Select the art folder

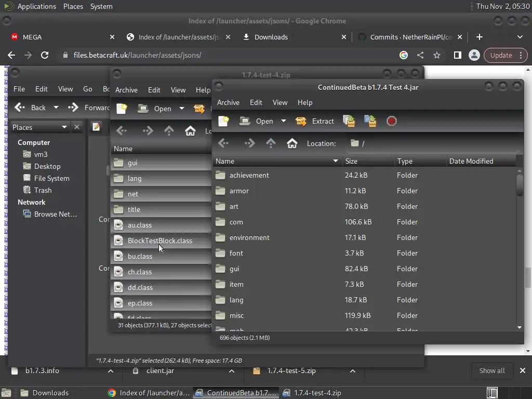[365, 207]
